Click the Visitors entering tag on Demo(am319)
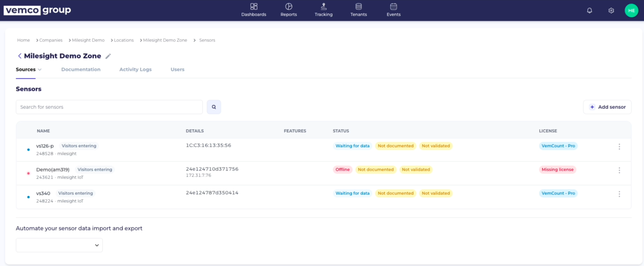 pyautogui.click(x=95, y=170)
